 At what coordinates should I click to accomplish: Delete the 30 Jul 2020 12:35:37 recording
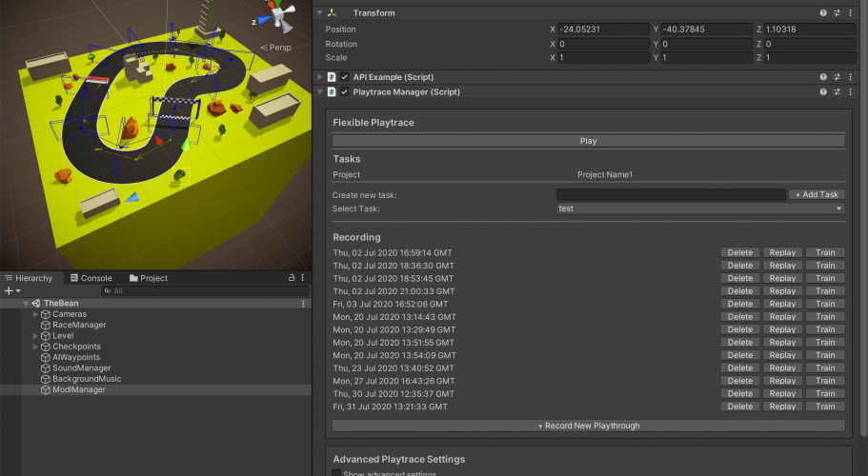pos(740,393)
